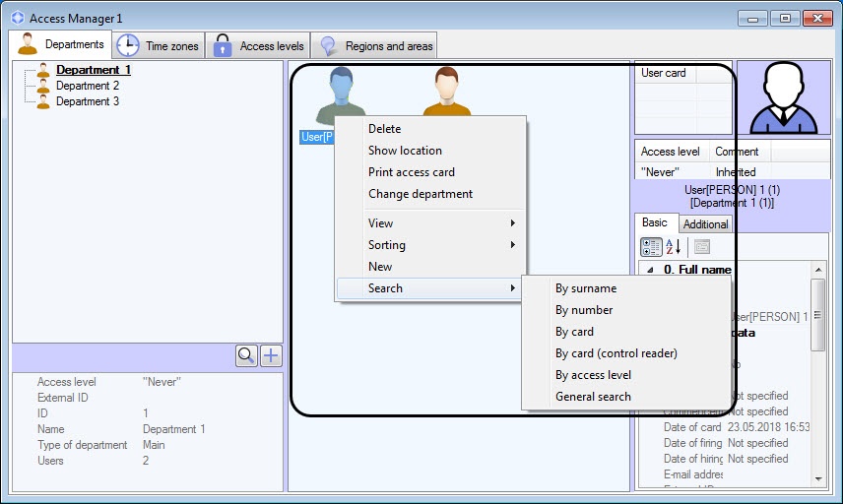Screen dimensions: 843x504
Task: Select the orange-shirt user icon
Action: pos(447,92)
